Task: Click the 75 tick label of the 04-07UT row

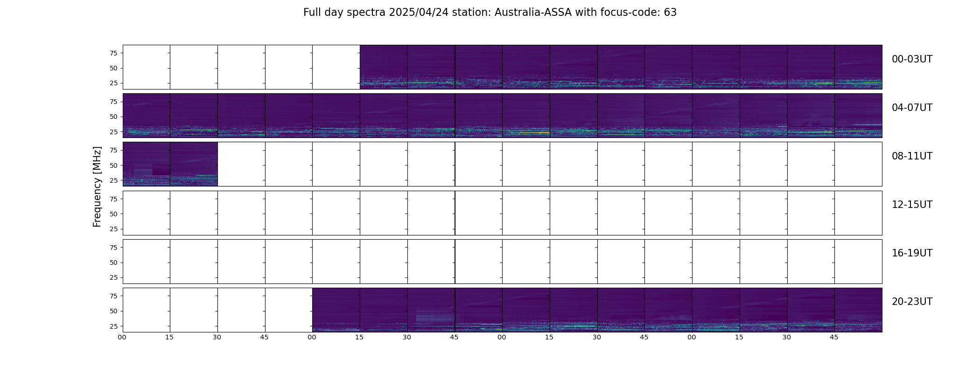Action: click(113, 102)
